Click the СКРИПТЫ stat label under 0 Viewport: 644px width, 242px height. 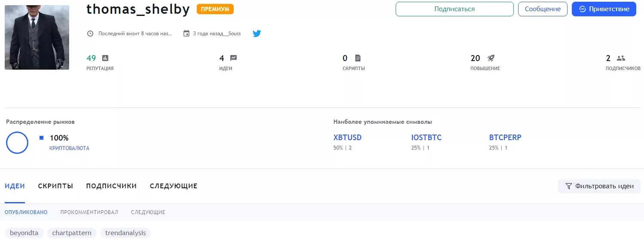click(354, 68)
